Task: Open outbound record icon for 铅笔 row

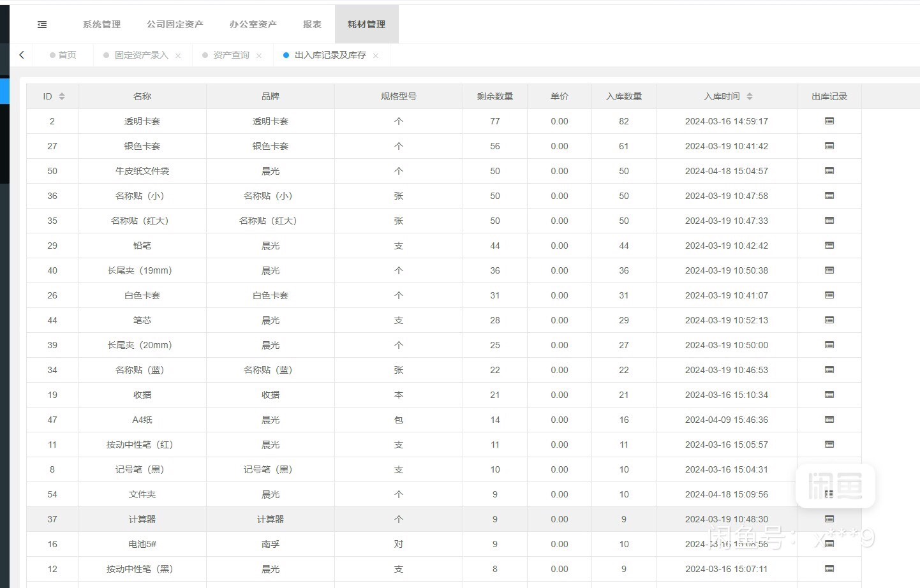Action: (x=829, y=246)
